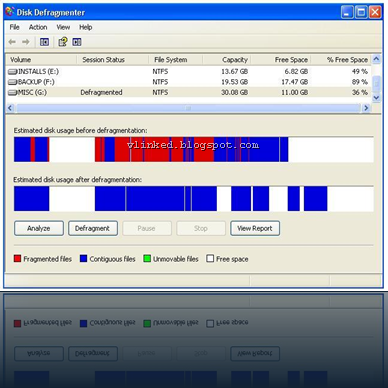Click 'Estimated disk usage after defragmentation:' label
Image resolution: width=388 pixels, height=388 pixels.
[x=78, y=180]
